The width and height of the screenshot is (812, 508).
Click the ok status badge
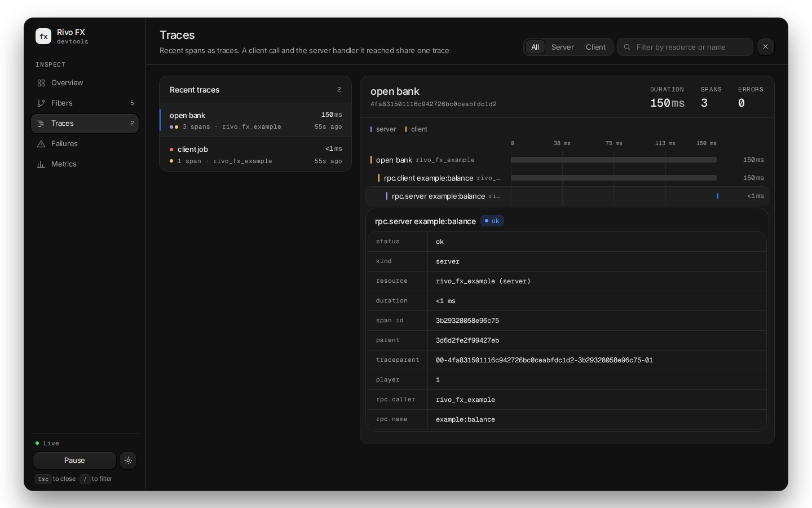pos(492,221)
